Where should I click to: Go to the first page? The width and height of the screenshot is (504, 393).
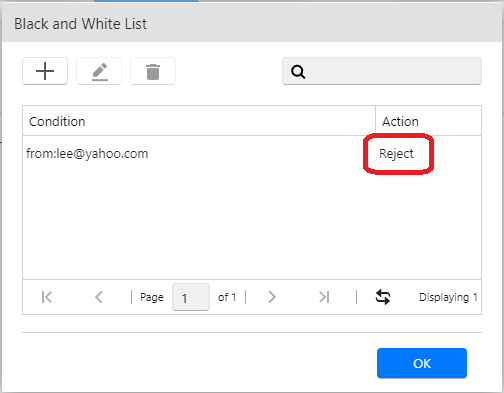47,297
